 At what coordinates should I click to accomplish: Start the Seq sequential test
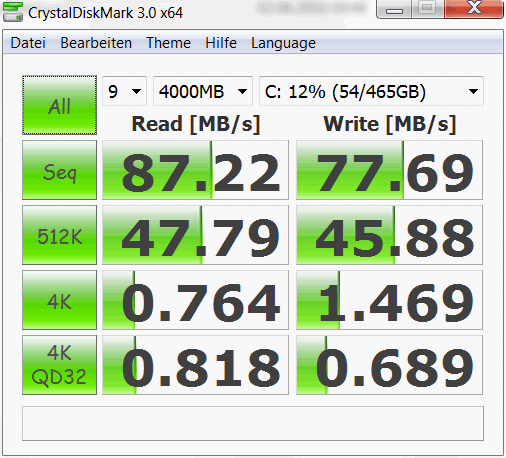(x=59, y=170)
